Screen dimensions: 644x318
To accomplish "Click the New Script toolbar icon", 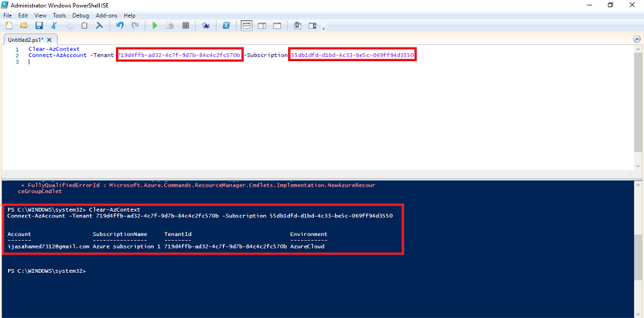I will tap(9, 26).
